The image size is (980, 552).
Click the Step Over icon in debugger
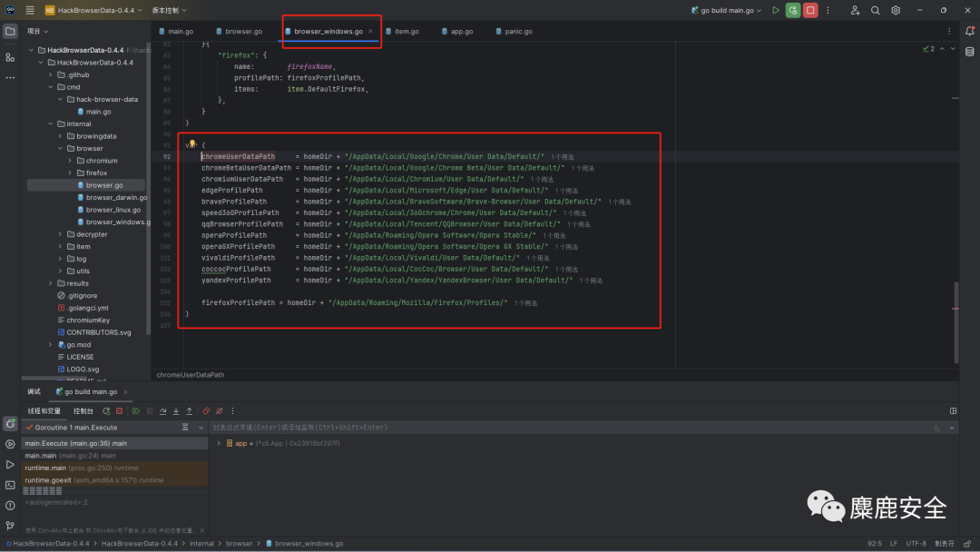point(163,411)
